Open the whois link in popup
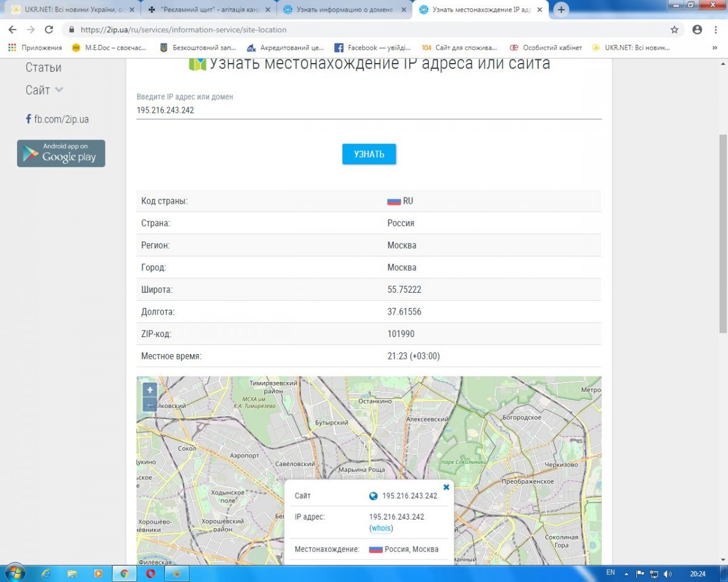728x582 pixels. tap(381, 528)
